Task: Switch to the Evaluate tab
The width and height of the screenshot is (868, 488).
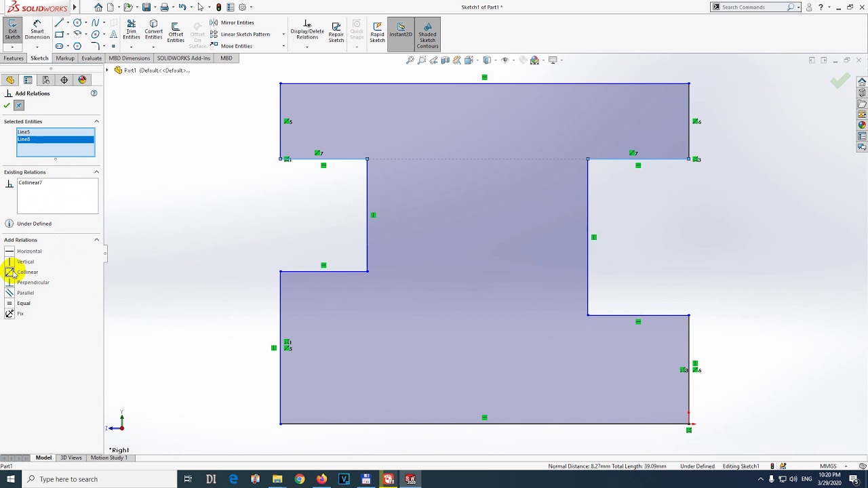Action: point(92,58)
